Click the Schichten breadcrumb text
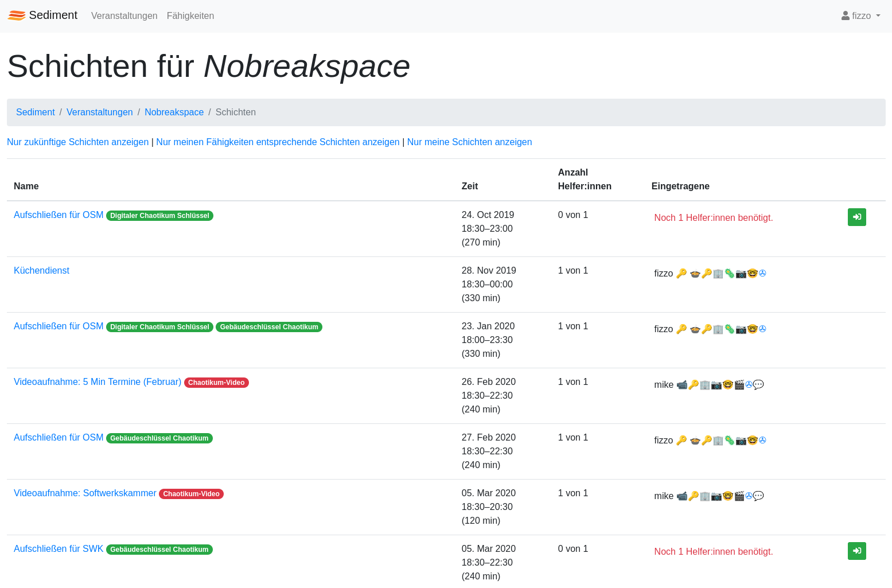Viewport: 892px width, 588px height. pyautogui.click(x=236, y=112)
